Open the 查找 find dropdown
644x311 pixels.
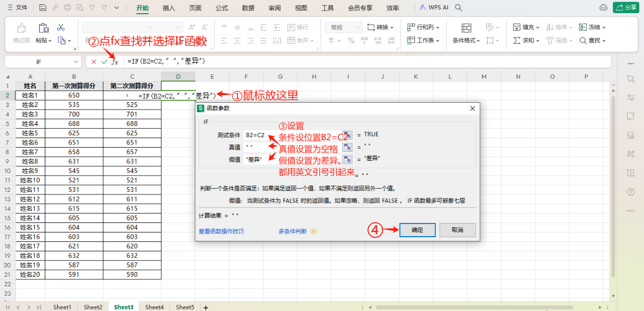[x=593, y=41]
